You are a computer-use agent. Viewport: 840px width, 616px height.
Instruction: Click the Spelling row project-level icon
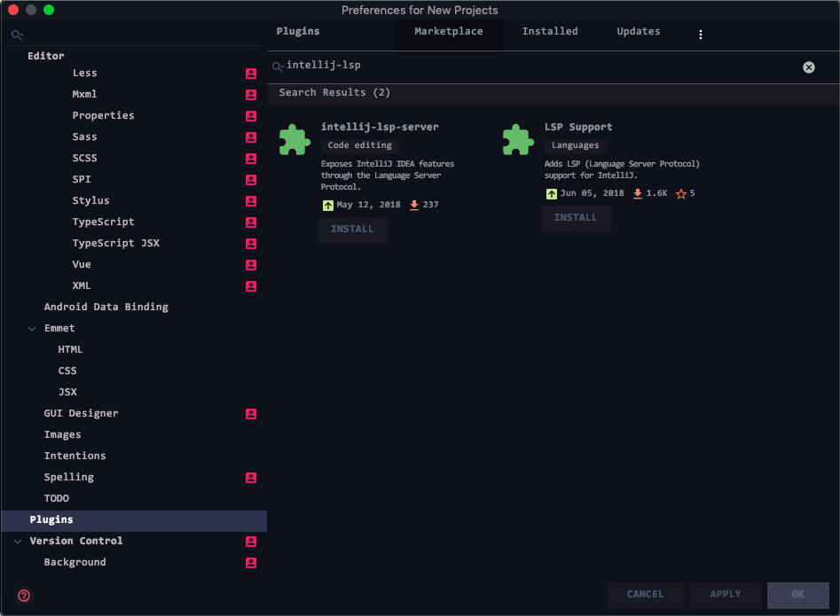[251, 478]
